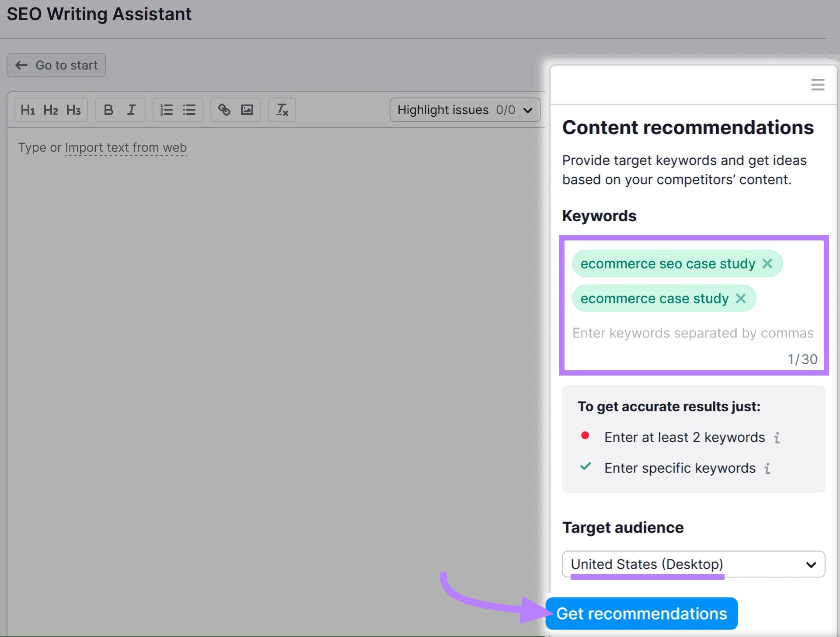The height and width of the screenshot is (637, 840).
Task: Click the H1 heading formatting icon
Action: pos(28,110)
